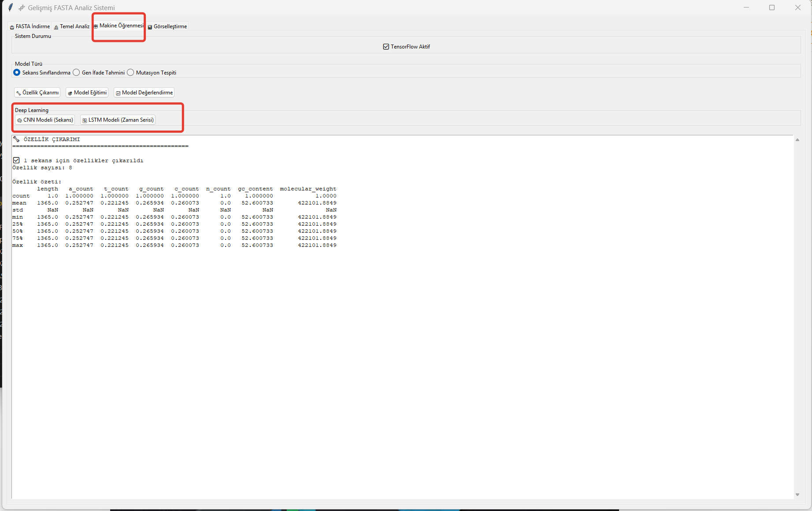812x511 pixels.
Task: Select the Makine Öğrenmesi tab
Action: (119, 26)
